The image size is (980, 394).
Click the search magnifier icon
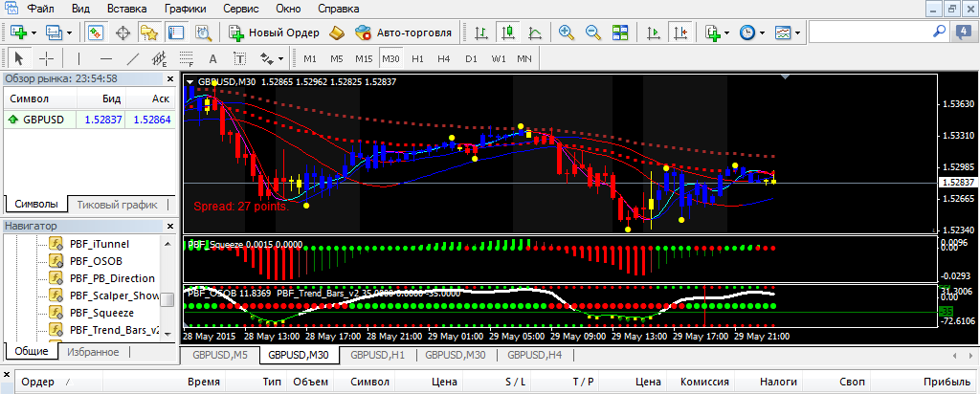point(939,32)
